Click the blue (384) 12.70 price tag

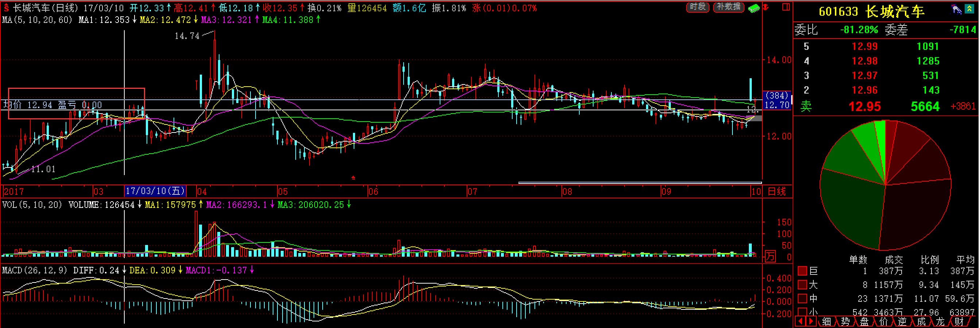click(x=777, y=100)
